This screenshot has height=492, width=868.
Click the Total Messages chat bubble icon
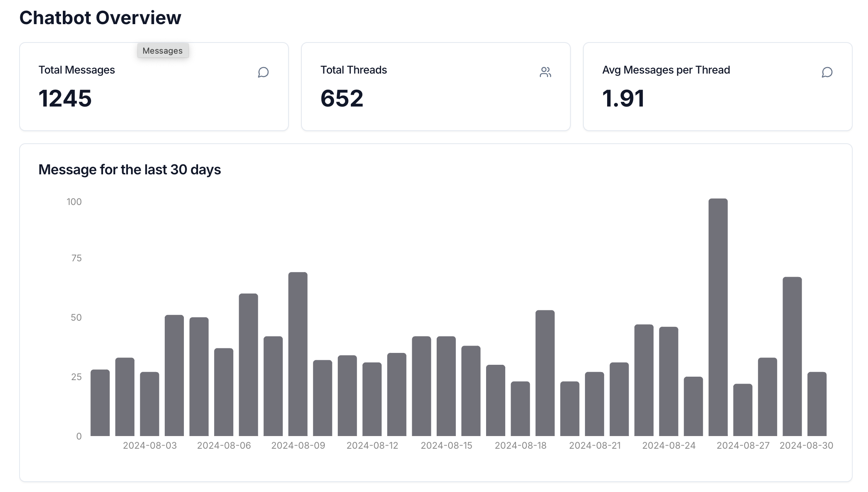tap(263, 72)
